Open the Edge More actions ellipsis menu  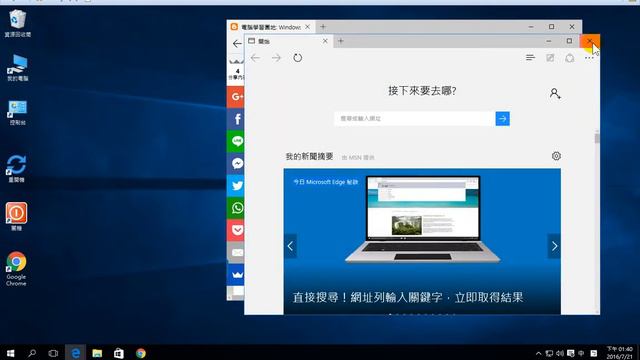pos(589,58)
